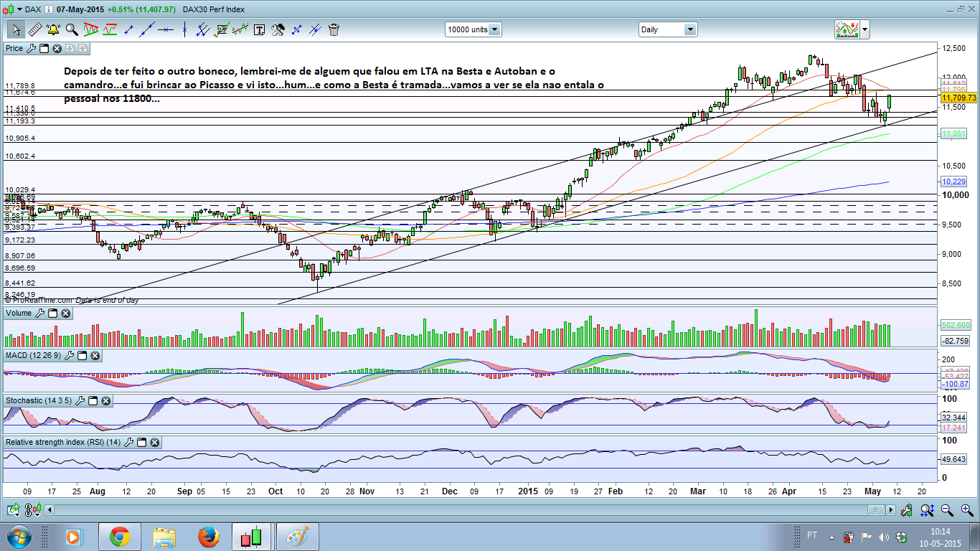Select the horizontal line drawing tool
The width and height of the screenshot is (980, 551).
pos(166,29)
